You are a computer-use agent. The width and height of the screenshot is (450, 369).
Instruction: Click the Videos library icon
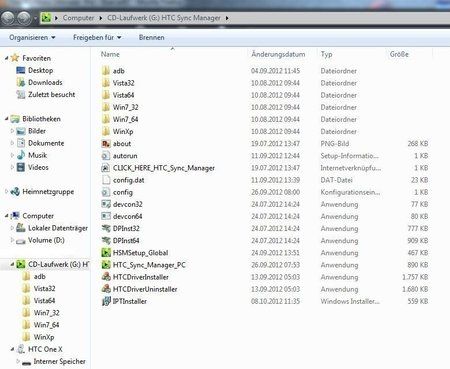(x=21, y=167)
